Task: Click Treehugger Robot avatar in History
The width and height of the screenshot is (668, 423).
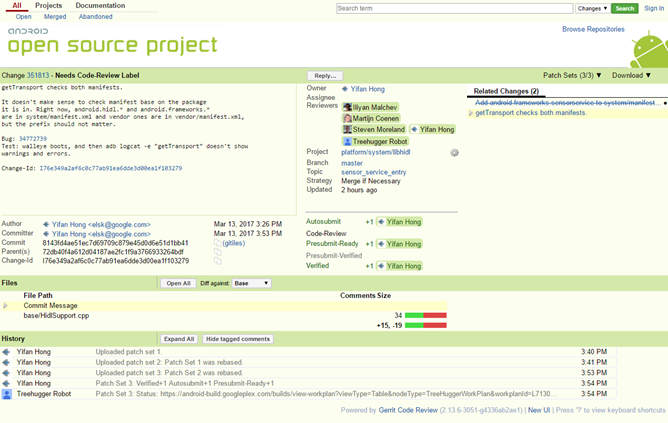Action: [x=7, y=394]
